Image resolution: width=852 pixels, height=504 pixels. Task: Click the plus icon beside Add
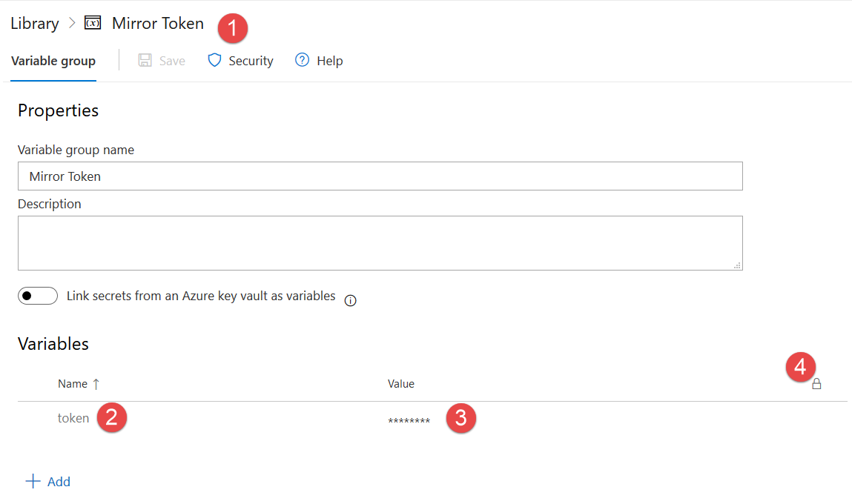33,482
